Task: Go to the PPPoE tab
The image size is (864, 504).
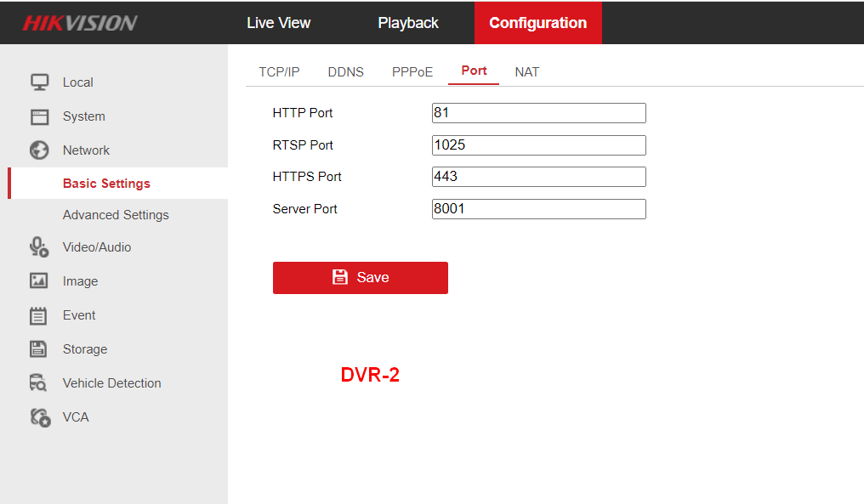Action: click(x=412, y=72)
